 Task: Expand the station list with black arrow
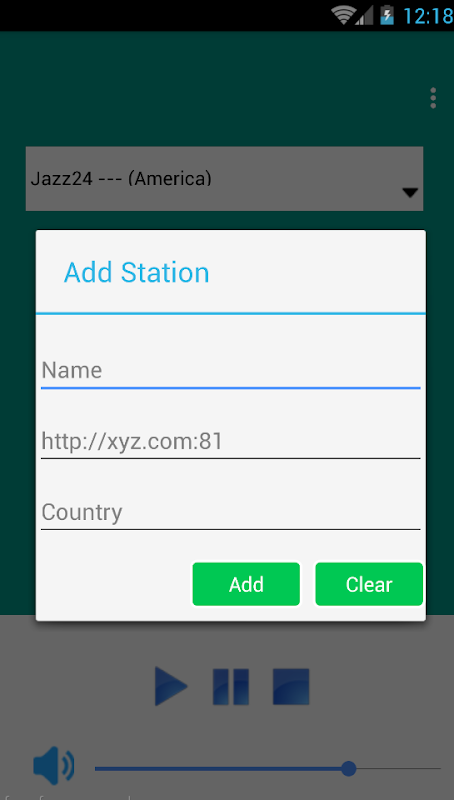click(410, 192)
